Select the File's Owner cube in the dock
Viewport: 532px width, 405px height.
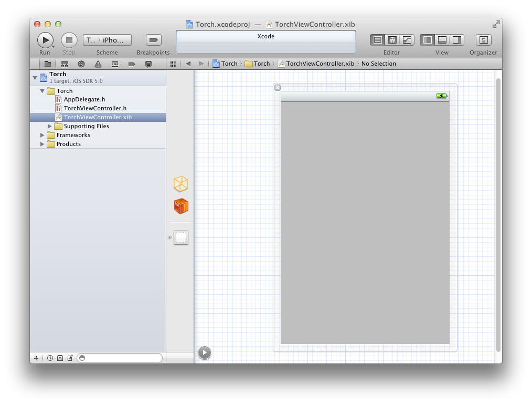pos(180,184)
